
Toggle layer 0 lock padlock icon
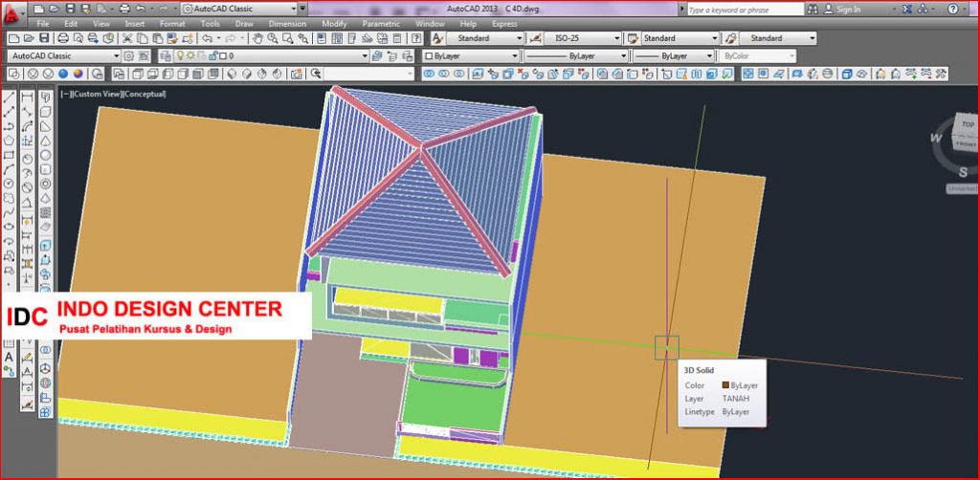212,55
